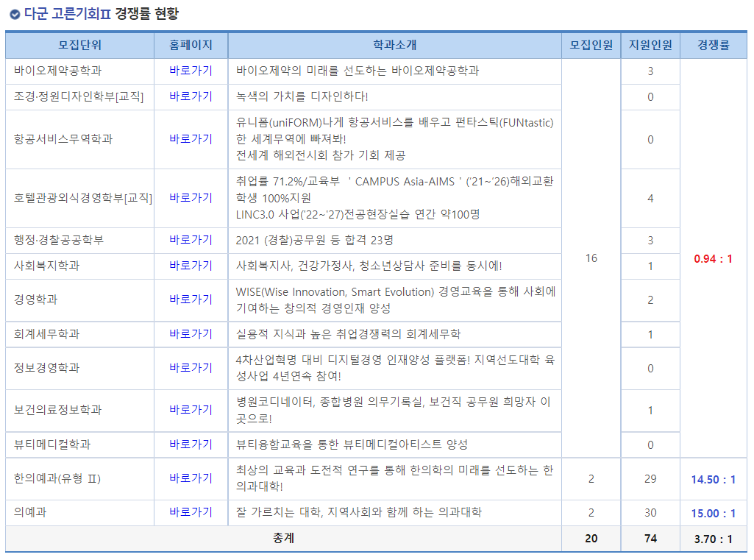Select the 경쟁률 column header
This screenshot has height=560, width=754.
coord(713,46)
